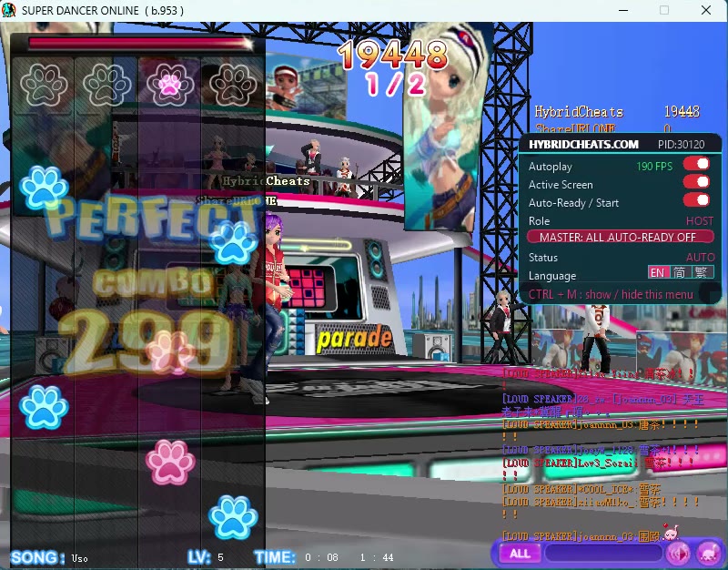Click pink paw note over combo 299
The image size is (728, 570).
(x=170, y=352)
